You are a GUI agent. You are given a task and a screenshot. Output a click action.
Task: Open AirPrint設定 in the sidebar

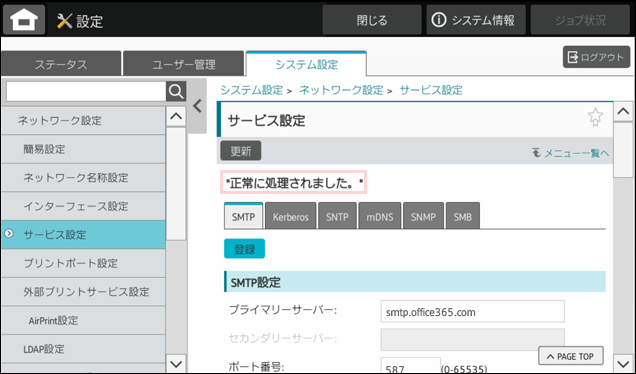(83, 320)
